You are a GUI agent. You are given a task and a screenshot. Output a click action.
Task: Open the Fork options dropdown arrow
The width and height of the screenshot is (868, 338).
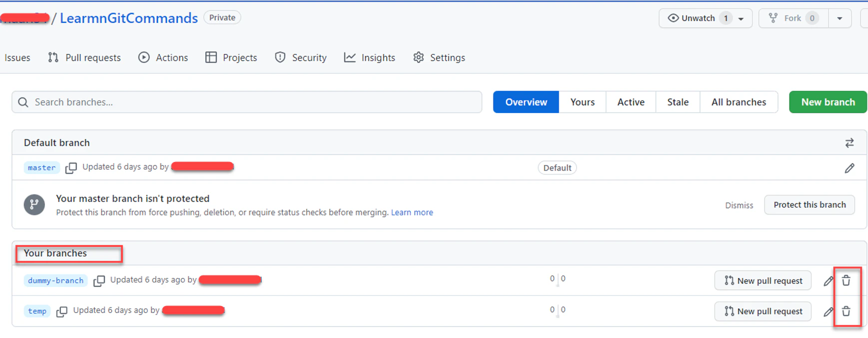[840, 18]
